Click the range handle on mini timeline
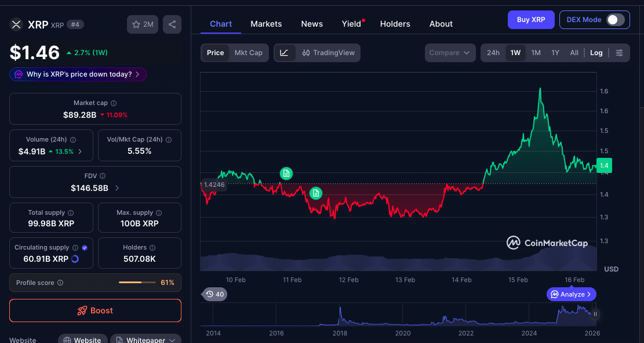Image resolution: width=644 pixels, height=343 pixels. click(595, 314)
